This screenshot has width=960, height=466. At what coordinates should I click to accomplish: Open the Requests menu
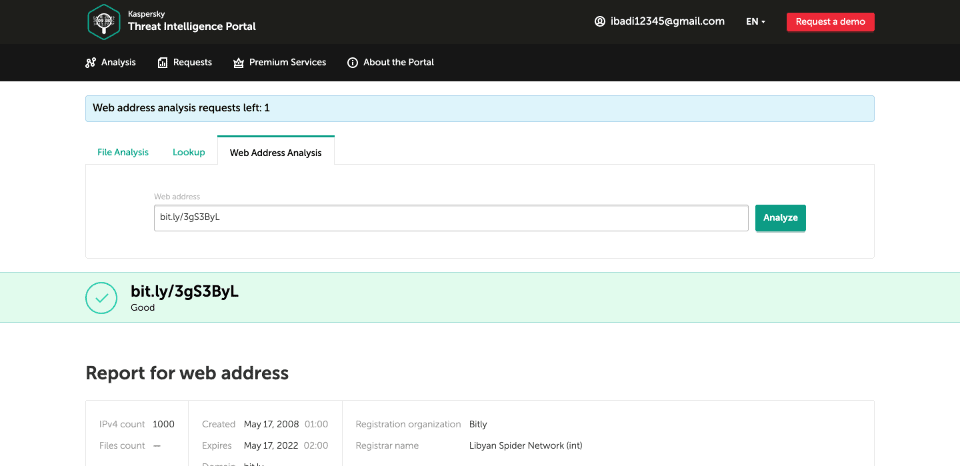[185, 62]
